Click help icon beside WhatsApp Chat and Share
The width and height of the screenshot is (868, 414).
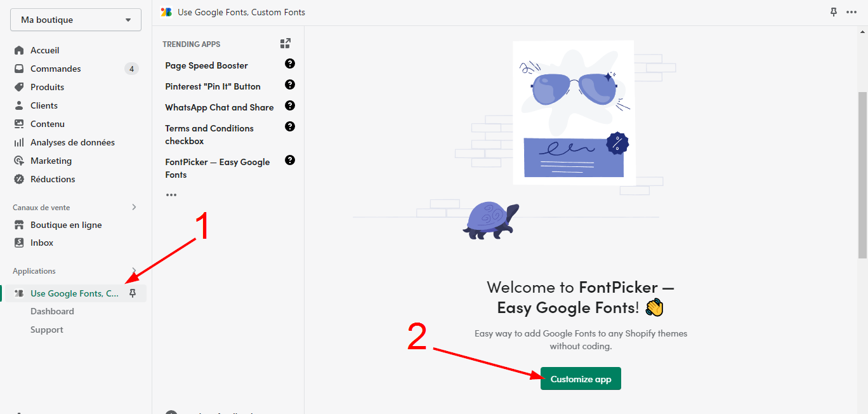pyautogui.click(x=290, y=105)
